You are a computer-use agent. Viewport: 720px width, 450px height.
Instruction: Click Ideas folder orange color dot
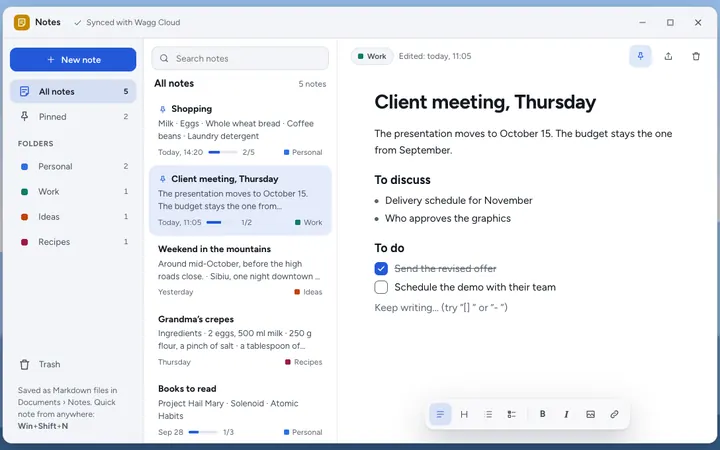click(25, 217)
